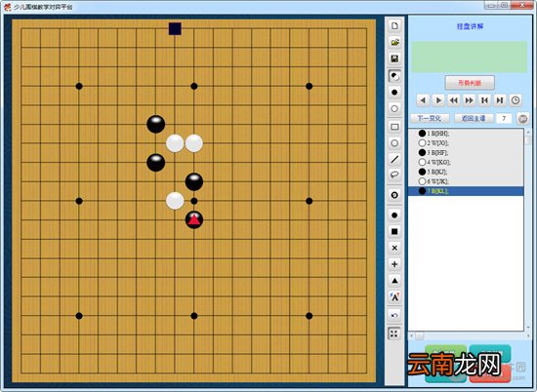The width and height of the screenshot is (537, 392).
Task: Click the center star point on board
Action: coord(194,201)
